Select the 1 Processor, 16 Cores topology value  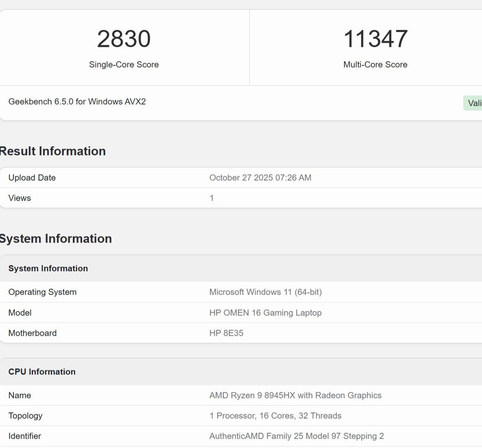click(x=275, y=416)
